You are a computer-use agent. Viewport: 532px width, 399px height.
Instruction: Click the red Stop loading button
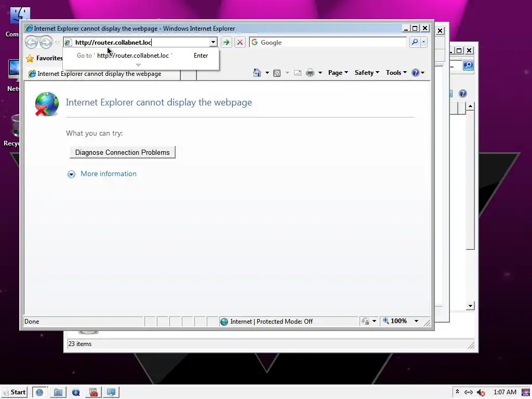point(240,43)
